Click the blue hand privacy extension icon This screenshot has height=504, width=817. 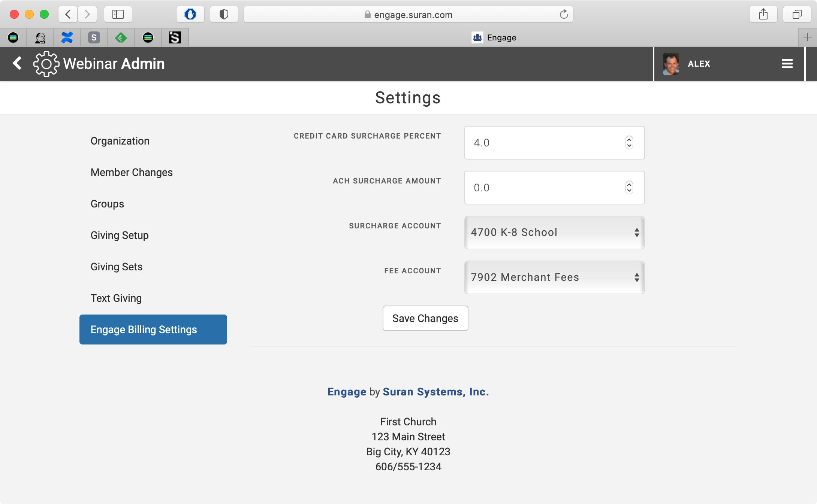point(190,15)
